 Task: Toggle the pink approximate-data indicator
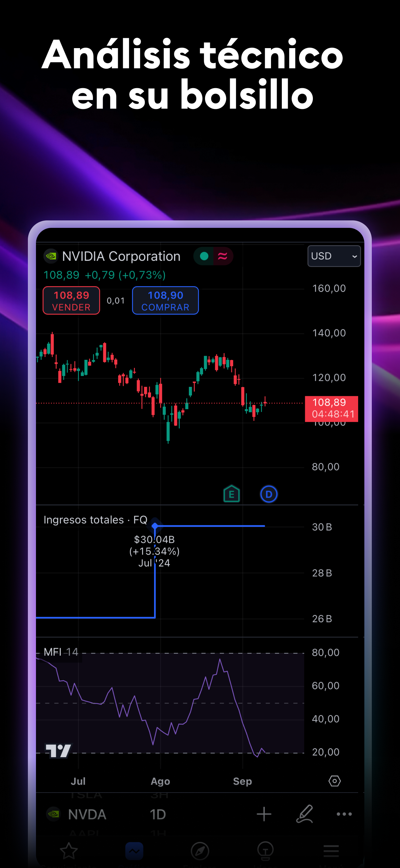pos(223,256)
